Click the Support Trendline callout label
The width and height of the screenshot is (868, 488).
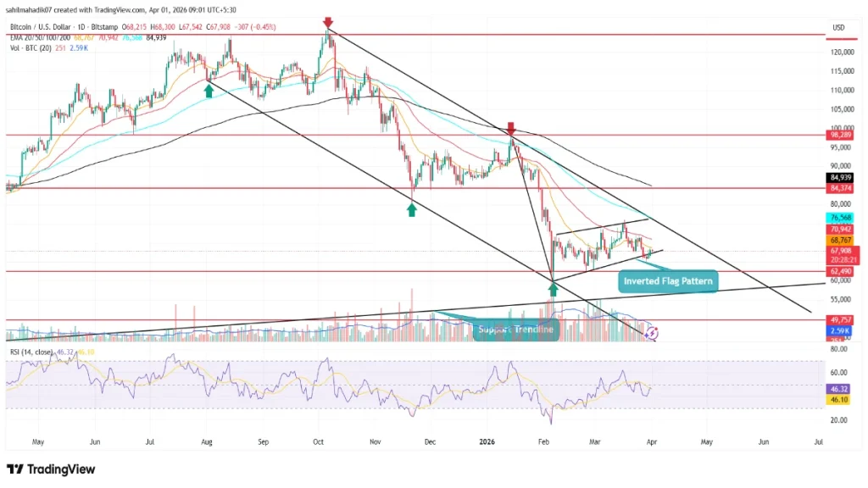[515, 329]
